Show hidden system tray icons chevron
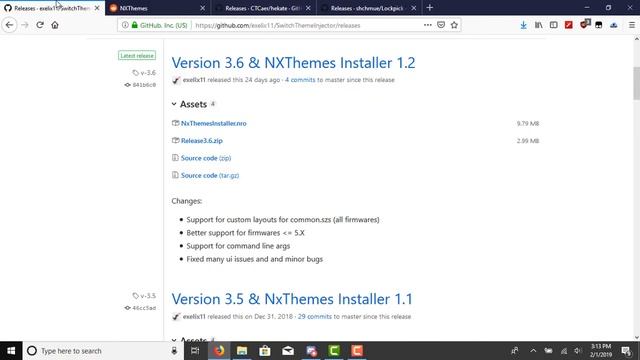 [x=533, y=351]
